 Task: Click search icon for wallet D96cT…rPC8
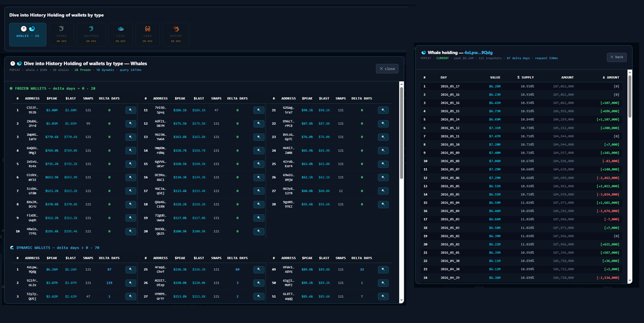pos(383,124)
